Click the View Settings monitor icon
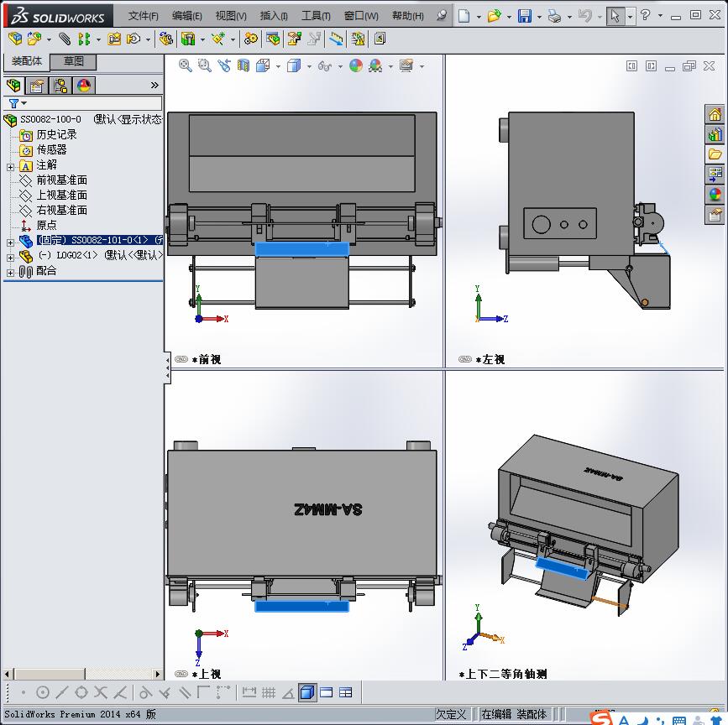The image size is (728, 725). [406, 65]
